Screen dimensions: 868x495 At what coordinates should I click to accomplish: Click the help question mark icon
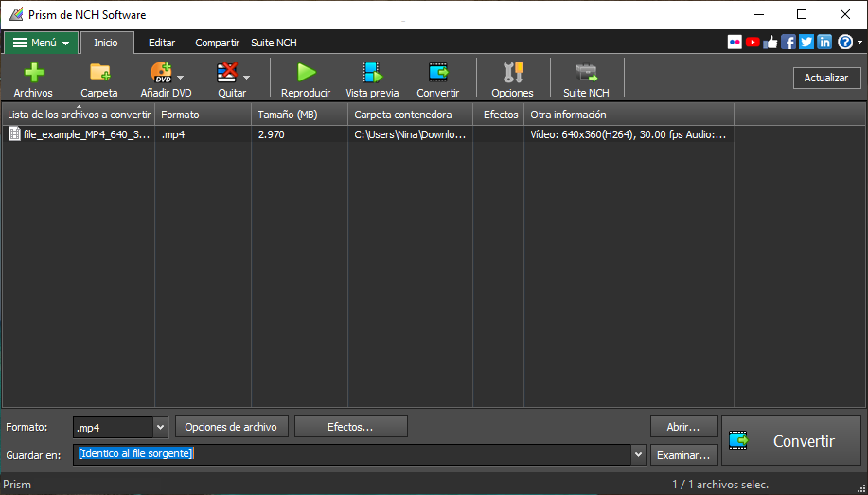pyautogui.click(x=844, y=42)
